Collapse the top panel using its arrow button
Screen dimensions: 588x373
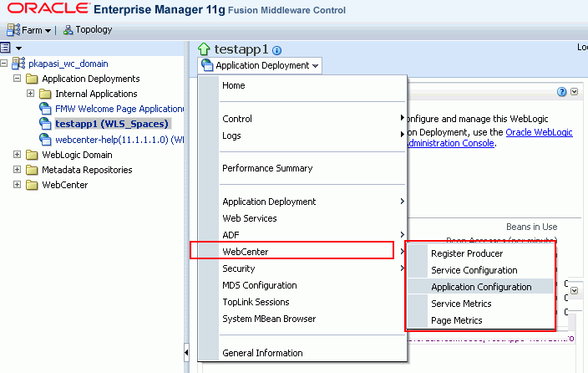click(574, 92)
